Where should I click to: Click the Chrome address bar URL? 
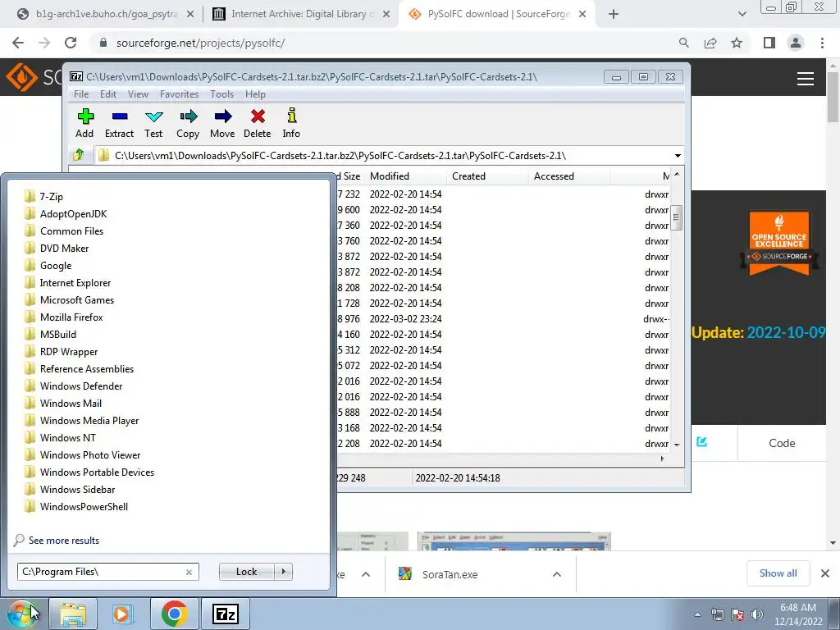200,43
